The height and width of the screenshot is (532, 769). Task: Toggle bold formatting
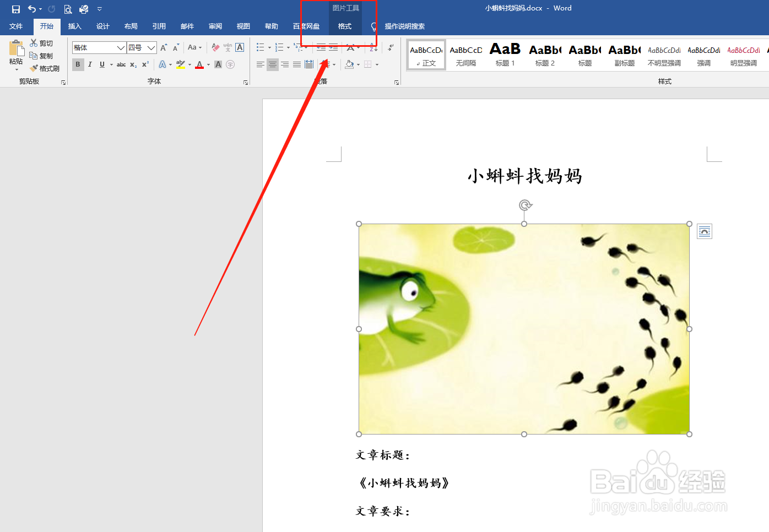point(78,64)
